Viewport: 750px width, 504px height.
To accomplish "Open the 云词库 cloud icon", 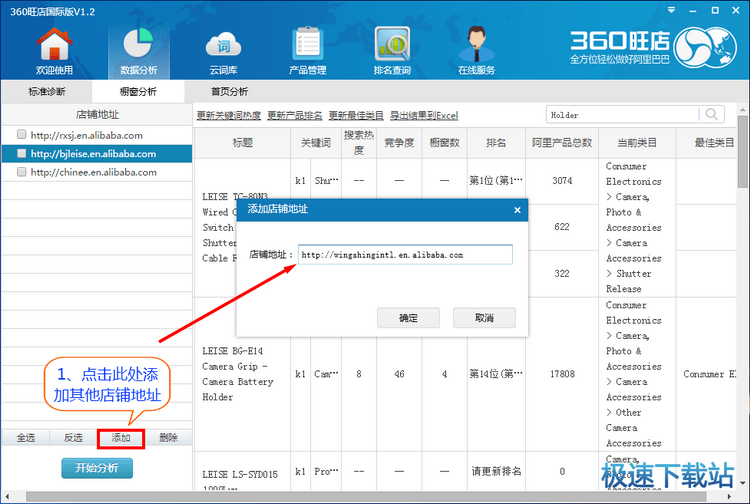I will [223, 52].
